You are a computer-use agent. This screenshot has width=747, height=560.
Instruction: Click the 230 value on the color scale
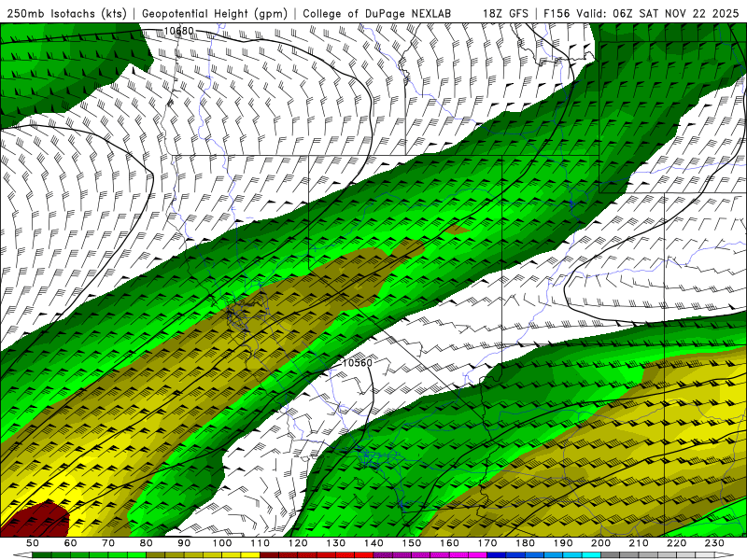(x=714, y=543)
